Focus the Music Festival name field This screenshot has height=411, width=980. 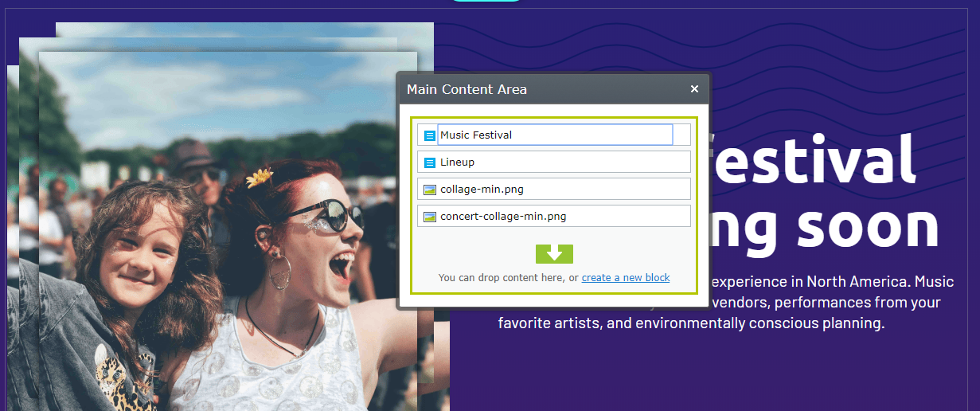pyautogui.click(x=554, y=135)
